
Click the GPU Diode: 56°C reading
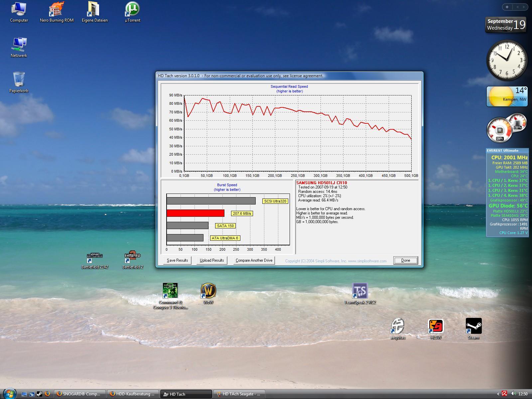508,206
